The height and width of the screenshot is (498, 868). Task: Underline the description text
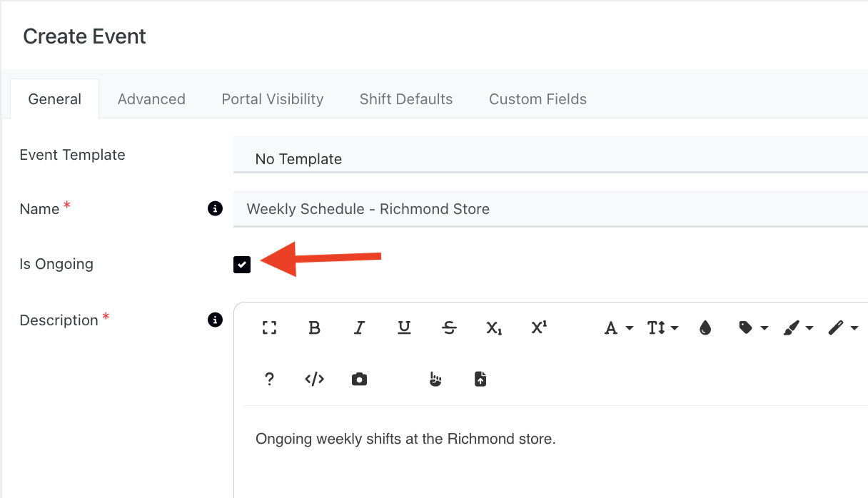(x=404, y=327)
